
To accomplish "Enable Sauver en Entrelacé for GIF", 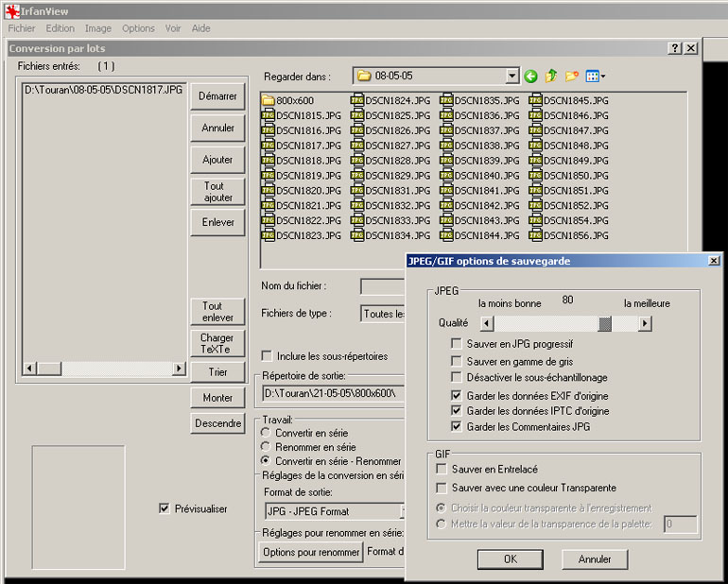I will coord(442,469).
